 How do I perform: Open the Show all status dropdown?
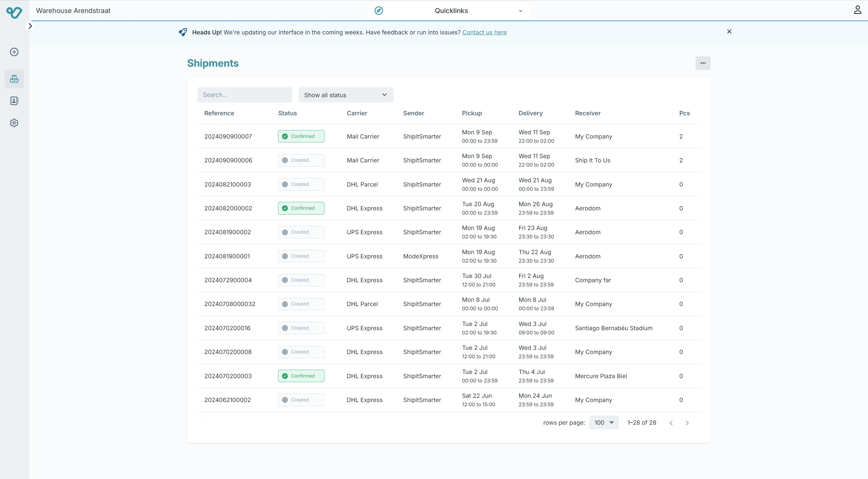(346, 95)
